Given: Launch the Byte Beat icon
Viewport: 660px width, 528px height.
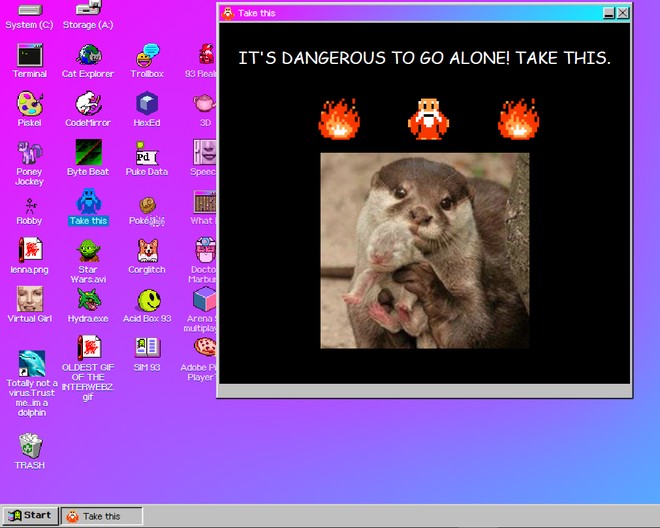Looking at the screenshot, I should [x=88, y=153].
